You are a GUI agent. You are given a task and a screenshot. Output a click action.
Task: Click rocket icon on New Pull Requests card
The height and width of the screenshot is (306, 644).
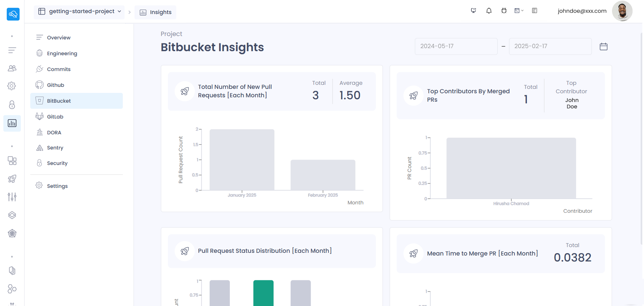coord(185,91)
